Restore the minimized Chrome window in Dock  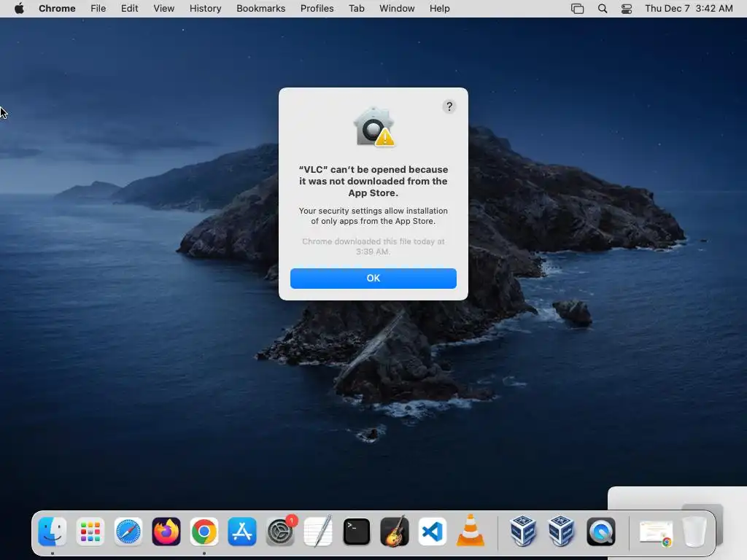tap(657, 532)
